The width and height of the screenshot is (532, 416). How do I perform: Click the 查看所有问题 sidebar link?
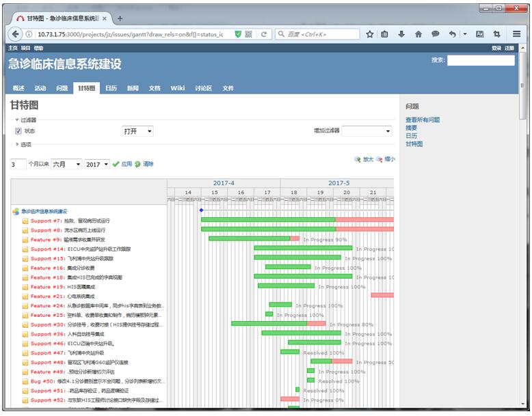point(423,120)
